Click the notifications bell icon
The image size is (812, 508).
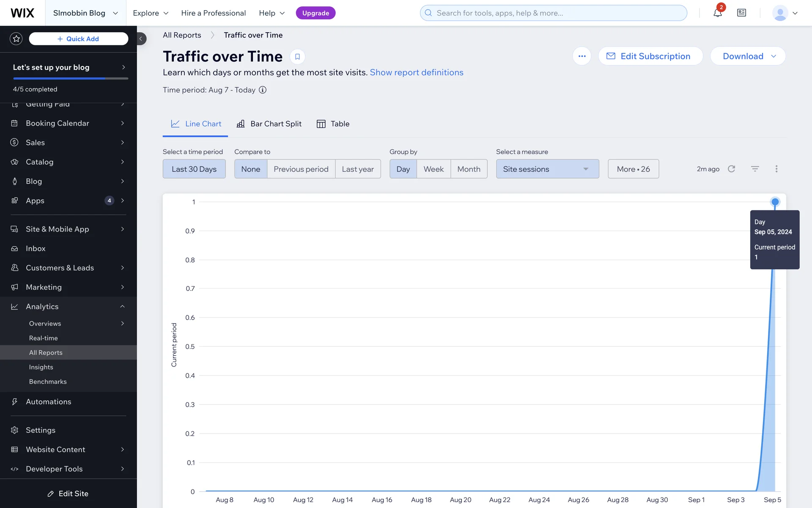tap(717, 13)
